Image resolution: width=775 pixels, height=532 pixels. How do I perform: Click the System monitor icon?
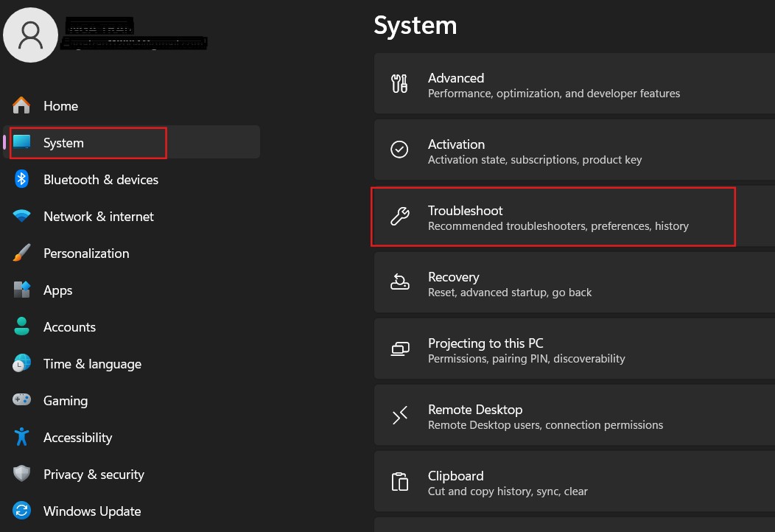(22, 142)
